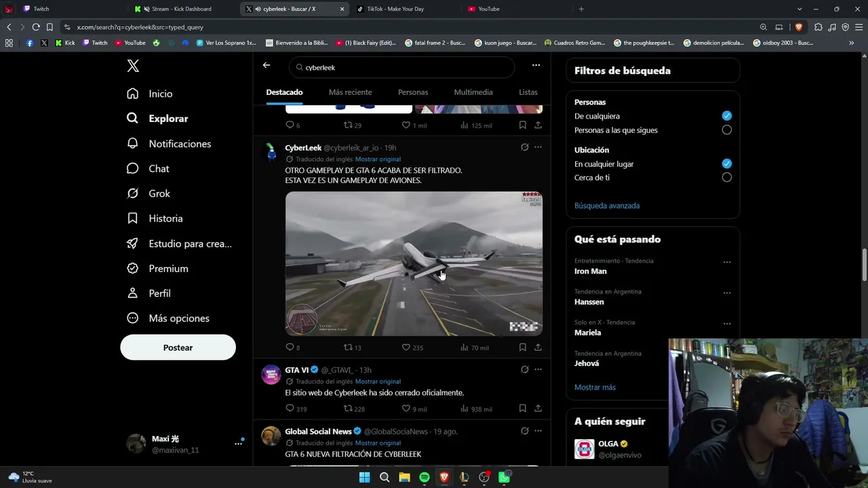The image size is (868, 488).
Task: Click the page vertical scrollbar
Action: [864, 264]
